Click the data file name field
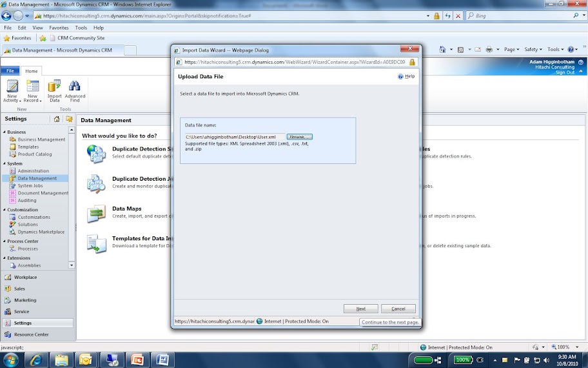This screenshot has width=588, height=368. tap(235, 137)
